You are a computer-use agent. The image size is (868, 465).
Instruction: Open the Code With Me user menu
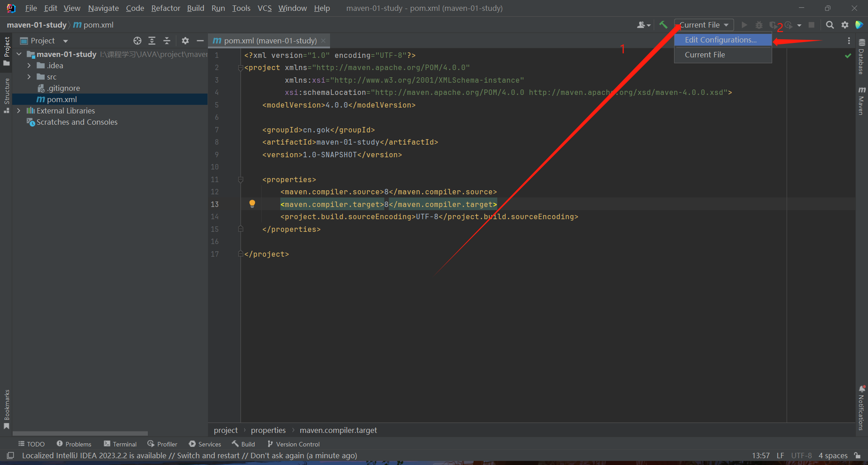click(644, 25)
